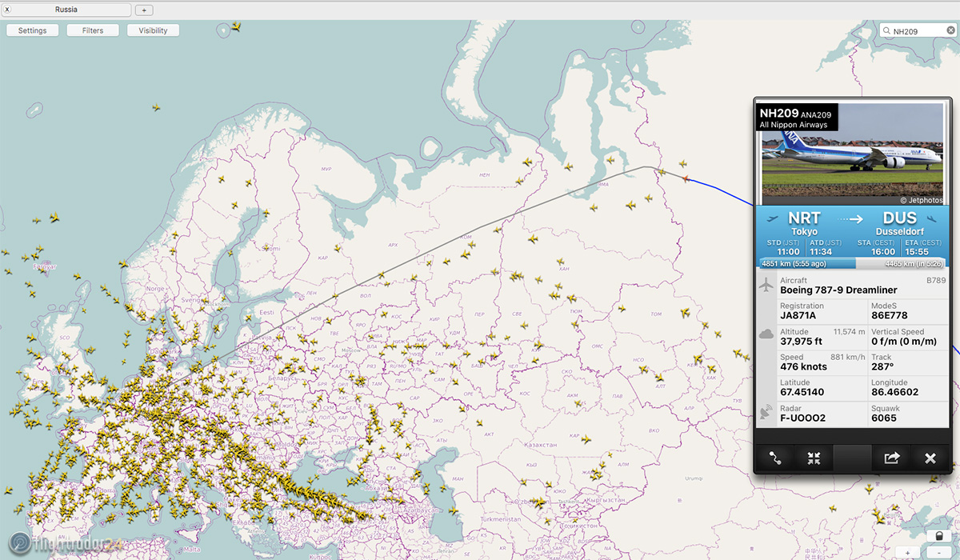Click the Jetphotos copyright credit
The image size is (960, 560).
coord(920,200)
